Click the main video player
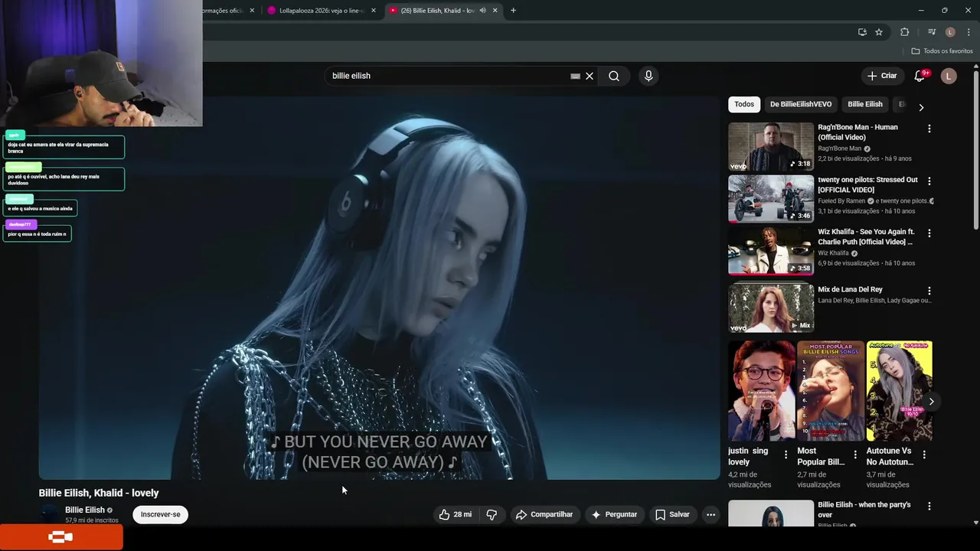Screen dimensions: 980x551 pyautogui.click(x=380, y=288)
